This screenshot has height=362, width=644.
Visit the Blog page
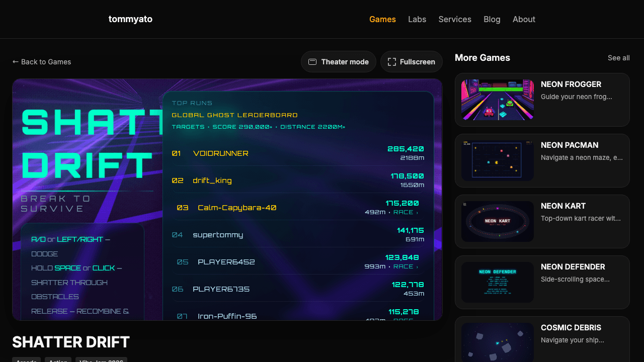(x=492, y=19)
